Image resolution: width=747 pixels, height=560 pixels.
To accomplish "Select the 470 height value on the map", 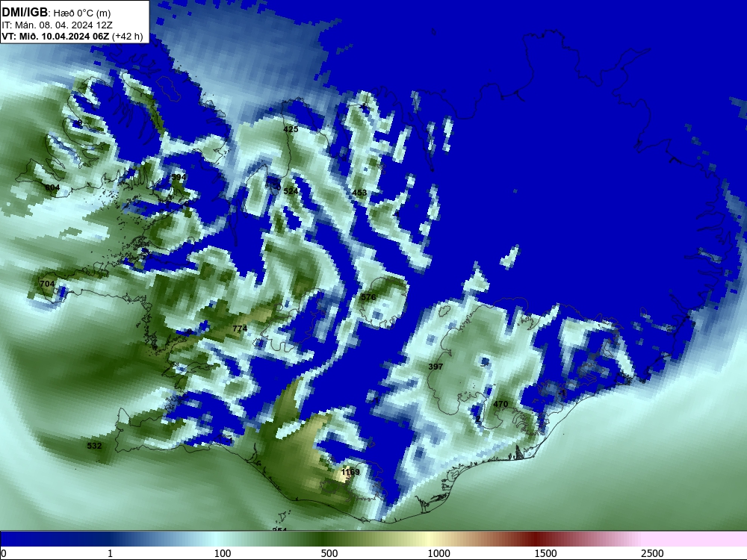I will pos(500,404).
